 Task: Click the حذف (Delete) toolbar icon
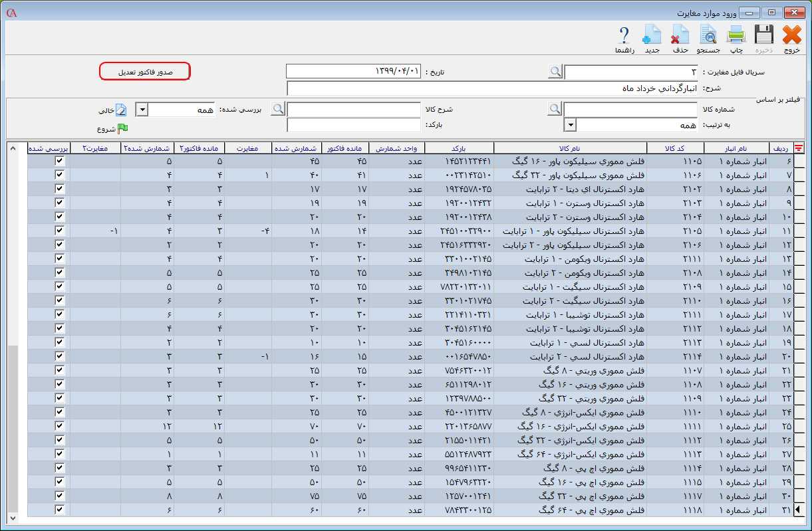[x=680, y=37]
